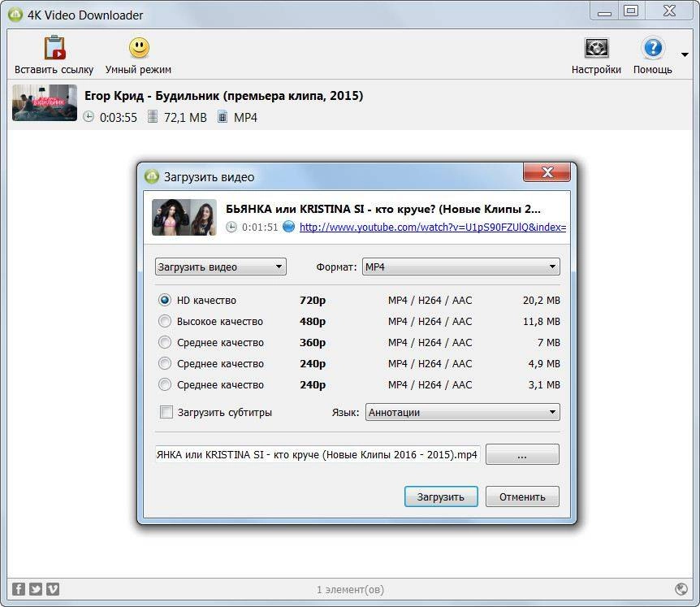Click the Егор Крид video thumbnail

point(45,102)
